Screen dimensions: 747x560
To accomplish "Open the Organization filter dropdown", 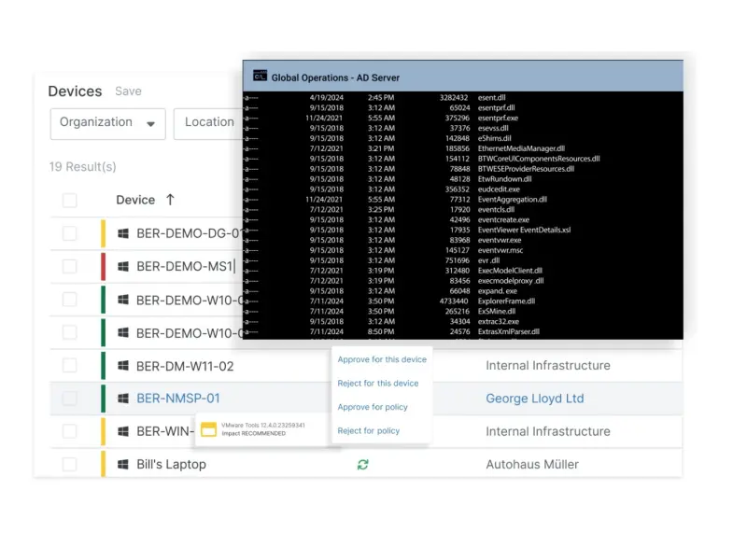I will (107, 123).
